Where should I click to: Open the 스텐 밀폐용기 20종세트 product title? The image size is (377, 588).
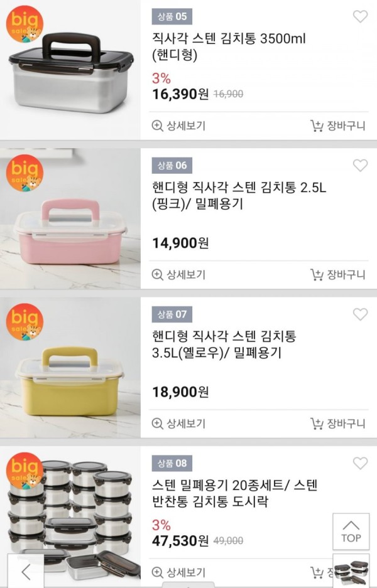pos(235,493)
